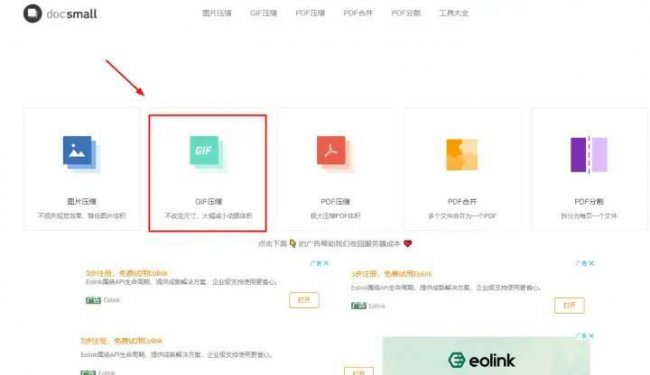This screenshot has height=375, width=650.
Task: Click the red heart icon below cards
Action: pos(408,244)
